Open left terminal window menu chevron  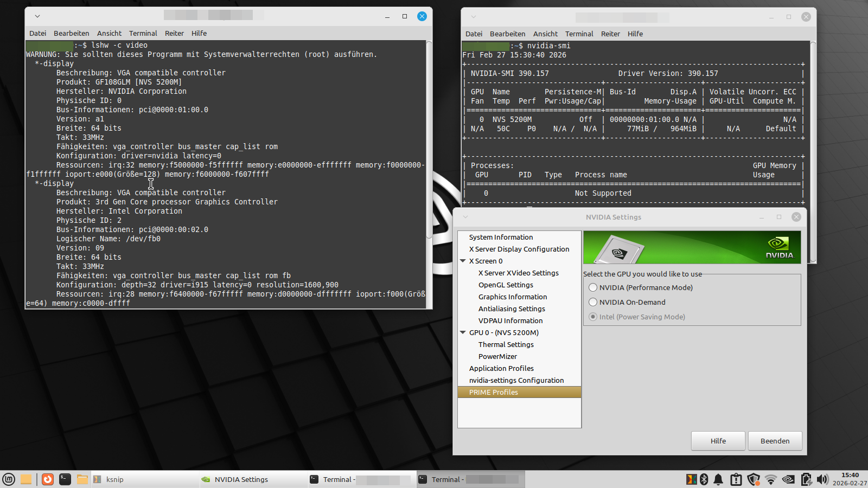[37, 16]
